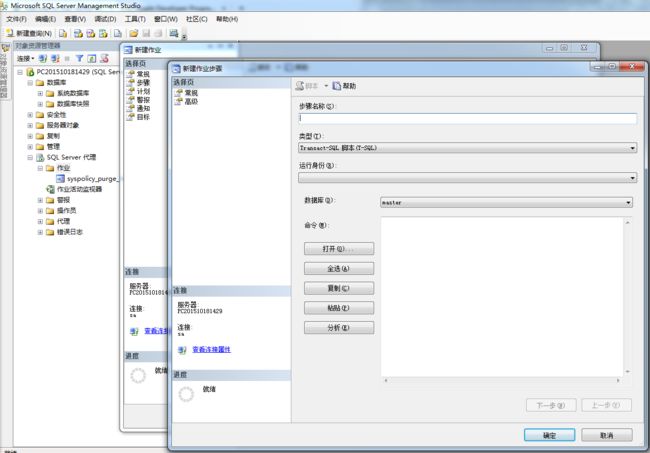The height and width of the screenshot is (453, 650).
Task: Click the 脚本 script icon in the step dialog
Action: [x=300, y=86]
